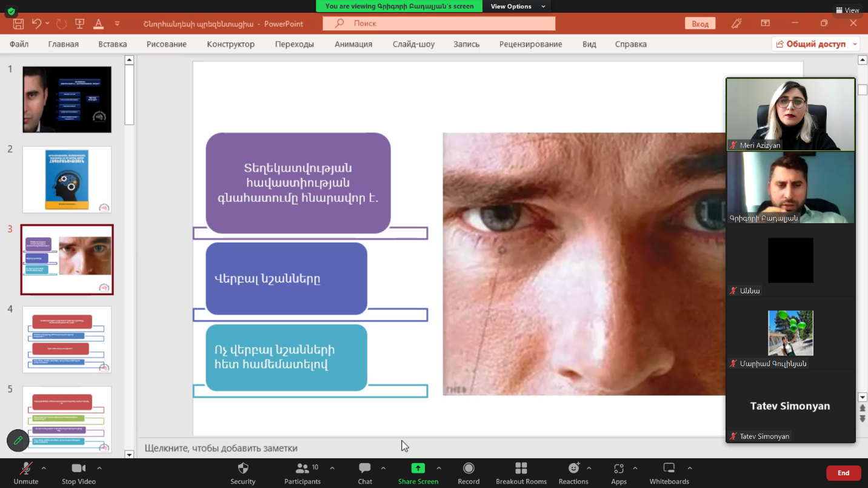The width and height of the screenshot is (868, 488).
Task: Unmute the microphone
Action: coord(25,469)
